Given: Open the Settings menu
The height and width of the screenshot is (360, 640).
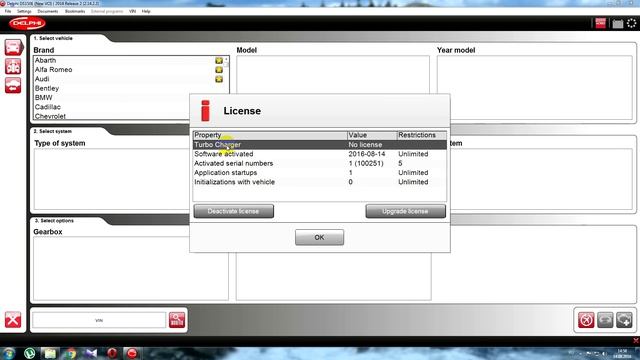Looking at the screenshot, I should (24, 11).
